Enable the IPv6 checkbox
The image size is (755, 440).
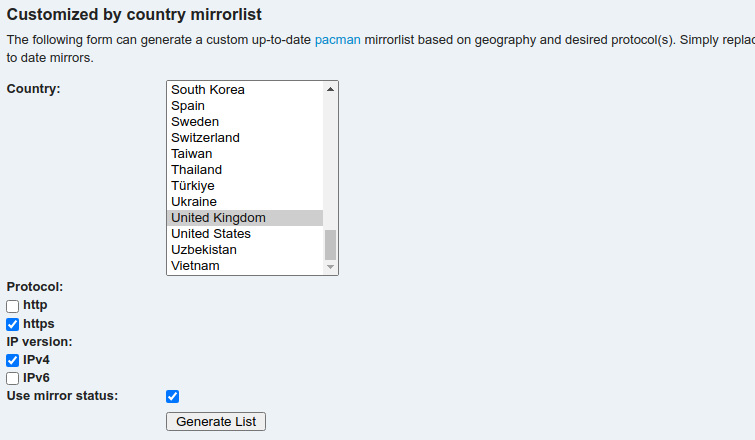click(13, 378)
